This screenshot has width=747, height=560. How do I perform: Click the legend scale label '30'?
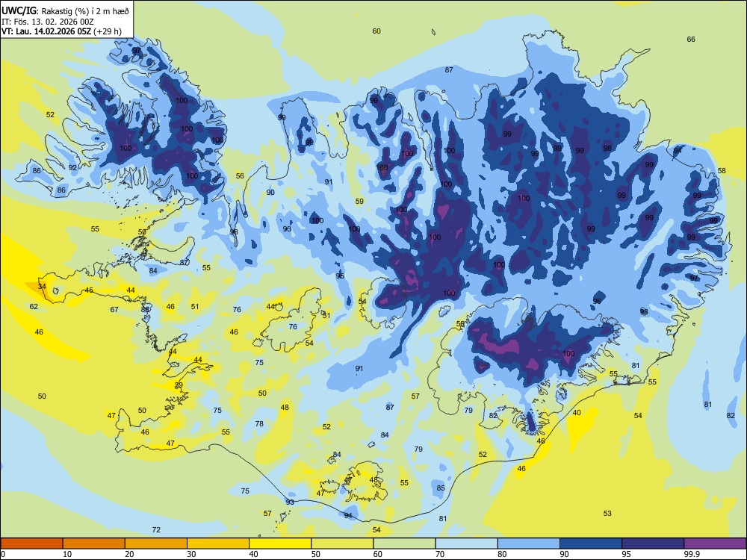point(191,554)
